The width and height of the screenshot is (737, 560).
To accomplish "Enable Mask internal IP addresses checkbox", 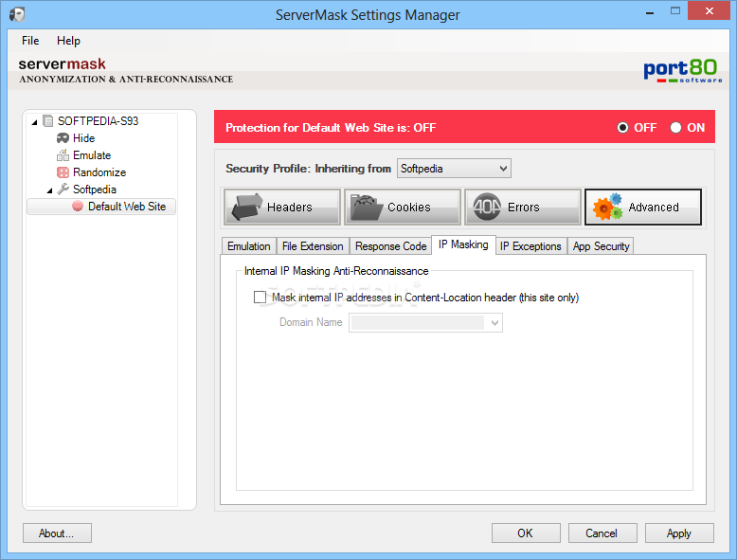I will [x=260, y=298].
